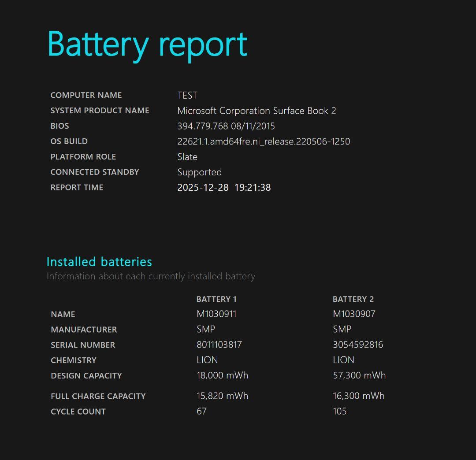
Task: Click the Slate platform role value
Action: pos(187,156)
